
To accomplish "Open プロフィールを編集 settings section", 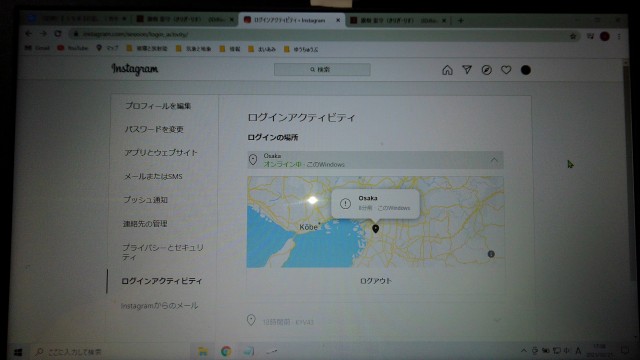I will (x=158, y=106).
